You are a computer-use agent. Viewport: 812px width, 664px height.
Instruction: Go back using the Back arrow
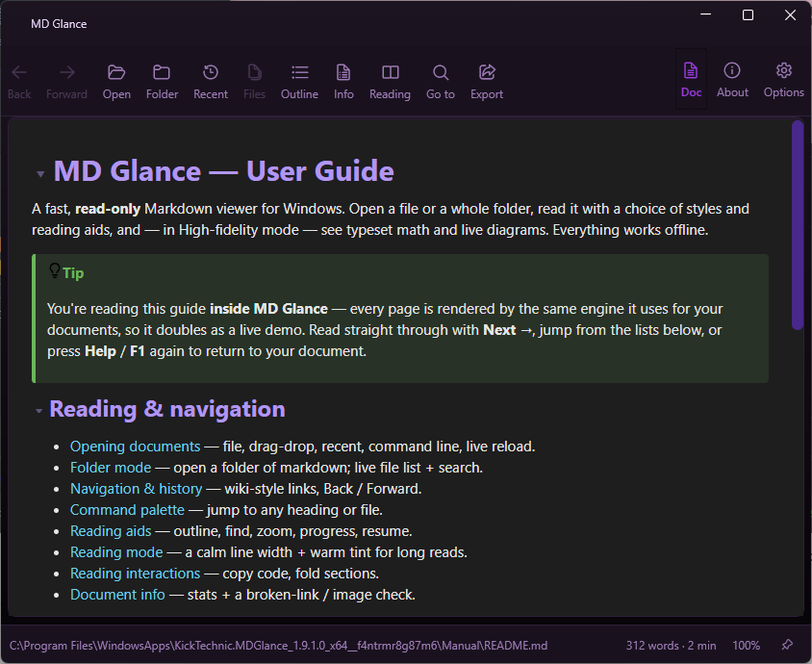click(19, 82)
